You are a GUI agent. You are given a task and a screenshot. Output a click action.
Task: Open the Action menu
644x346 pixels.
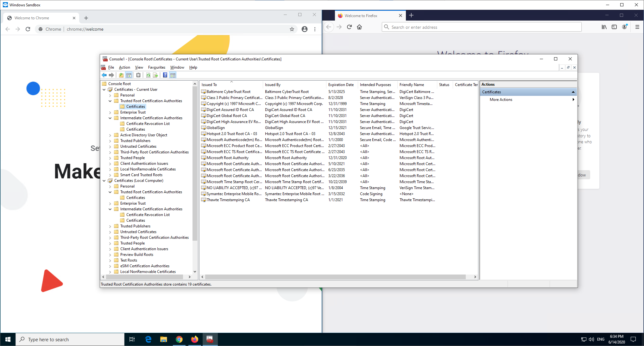pos(124,67)
